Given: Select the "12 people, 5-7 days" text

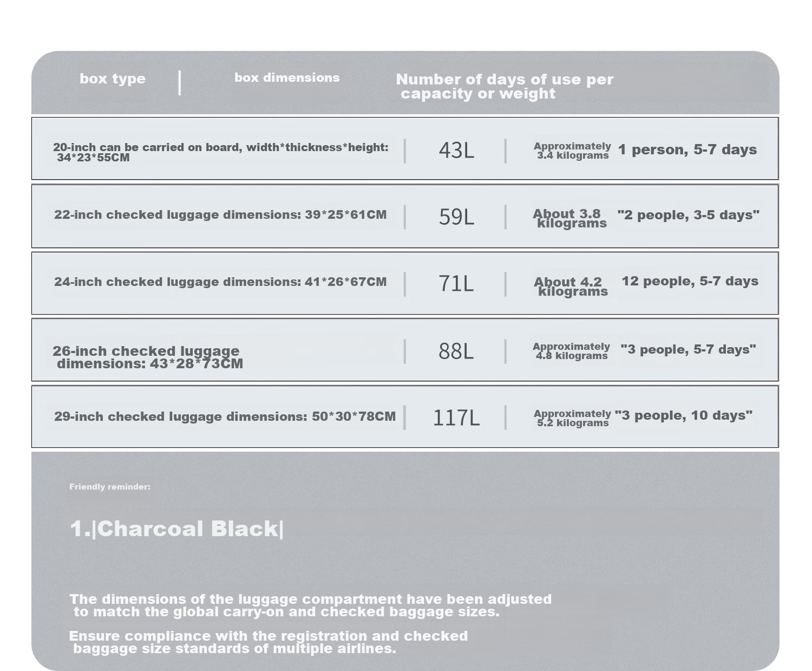Looking at the screenshot, I should pos(690,281).
